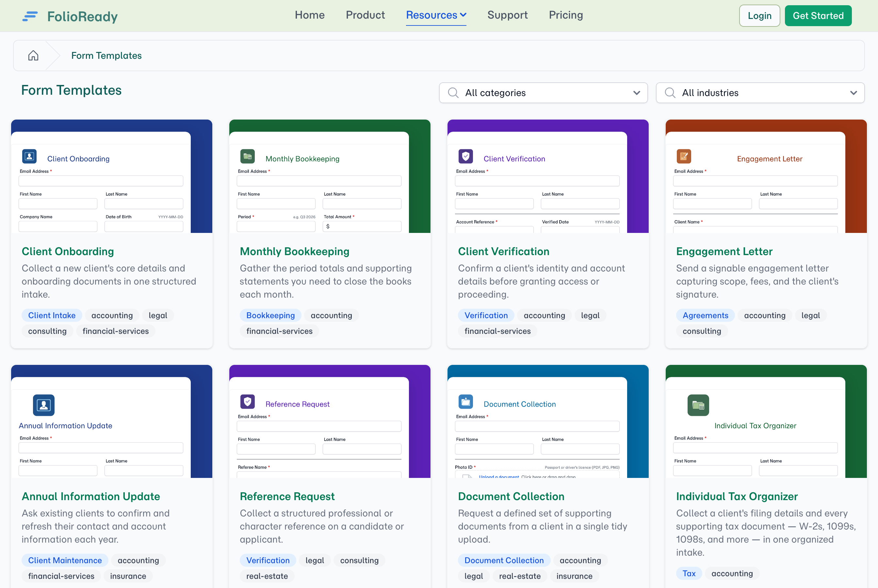Select the Bookkeeping category tag
The image size is (878, 588).
pyautogui.click(x=271, y=315)
